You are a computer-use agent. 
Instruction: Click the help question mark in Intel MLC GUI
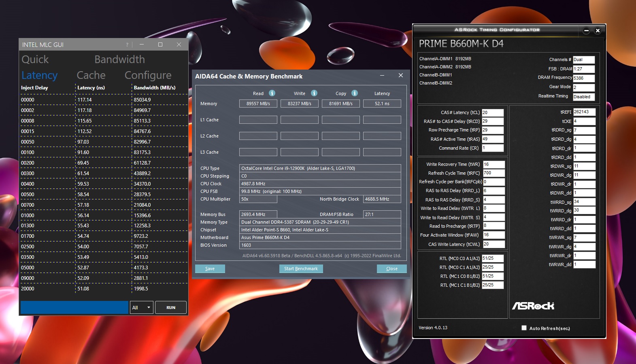127,45
